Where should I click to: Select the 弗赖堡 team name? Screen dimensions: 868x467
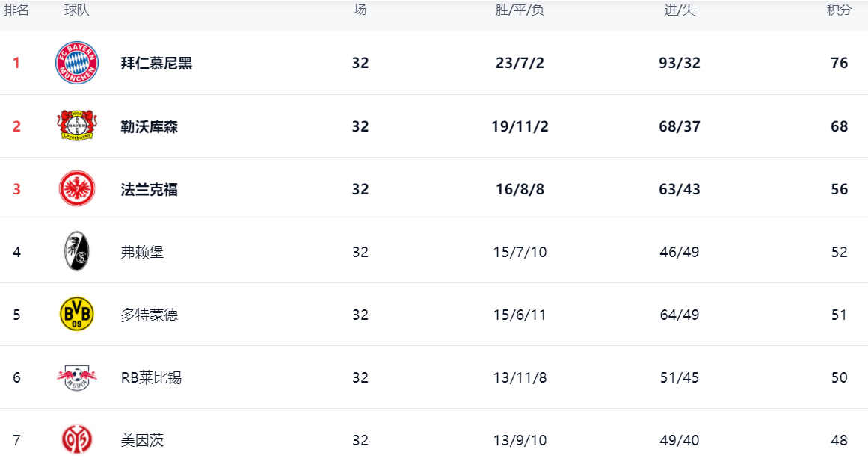pos(142,253)
